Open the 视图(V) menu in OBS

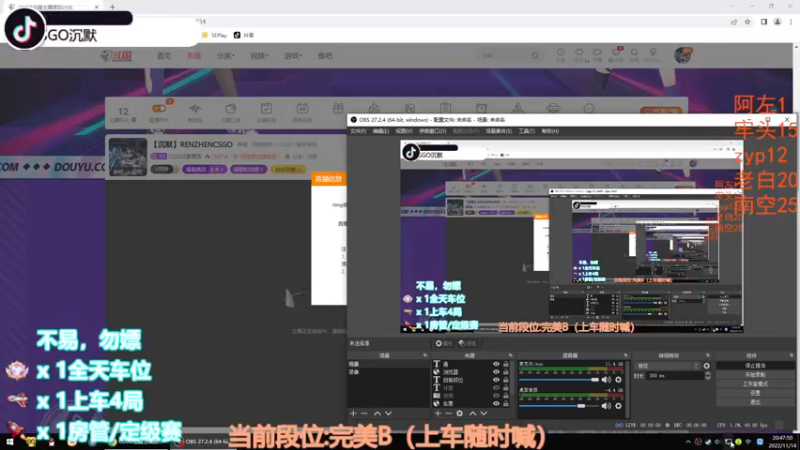point(404,131)
